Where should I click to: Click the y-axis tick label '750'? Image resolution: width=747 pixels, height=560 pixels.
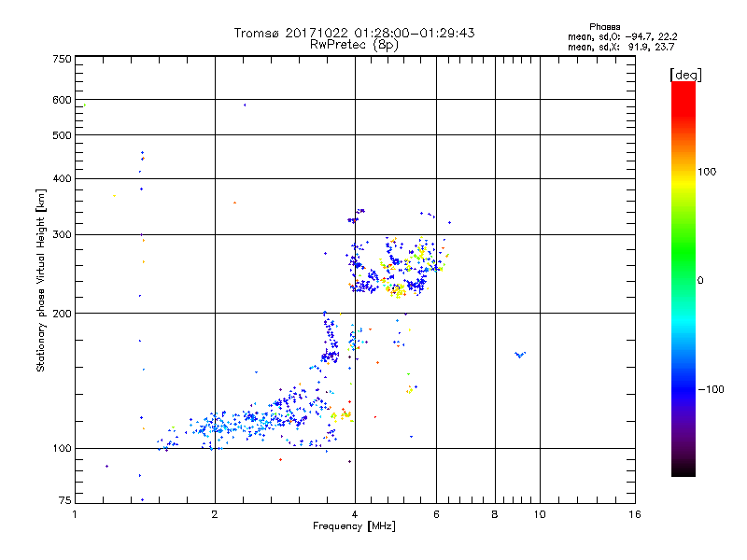[x=62, y=59]
